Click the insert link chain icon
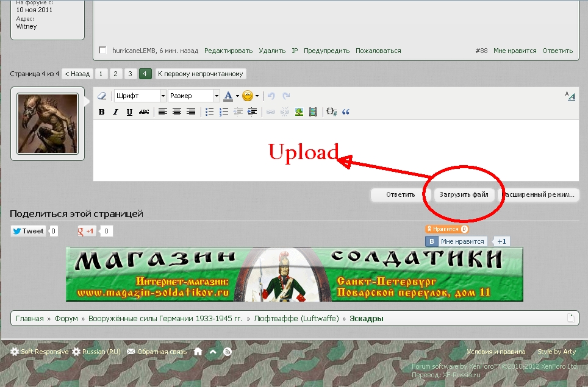Viewport: 588px width, 387px height. pyautogui.click(x=270, y=112)
